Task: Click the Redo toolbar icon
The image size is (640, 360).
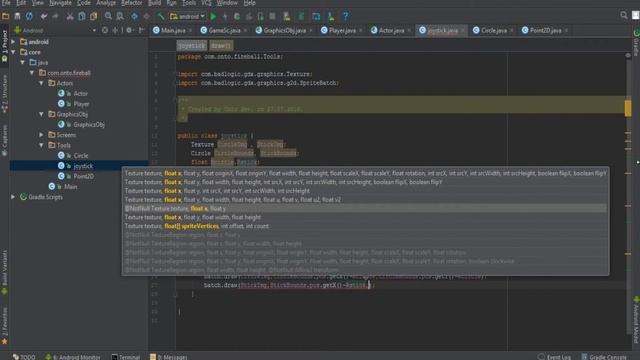Action: click(x=55, y=16)
